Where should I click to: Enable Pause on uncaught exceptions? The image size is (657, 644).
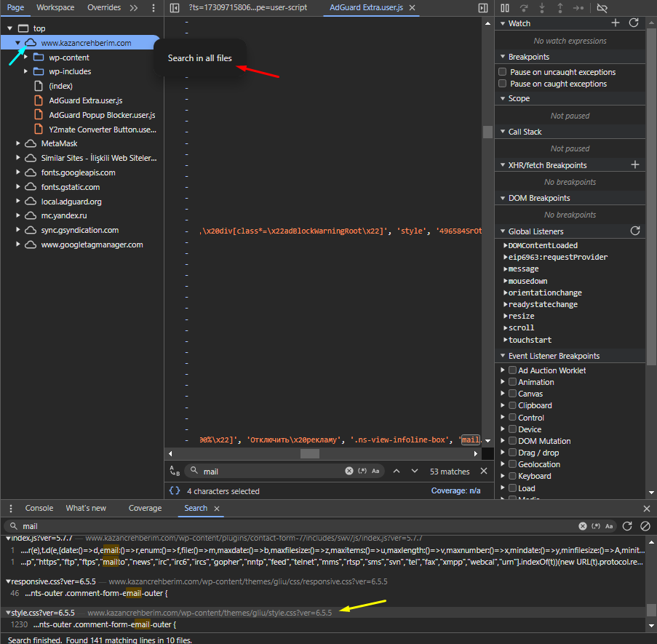point(503,71)
